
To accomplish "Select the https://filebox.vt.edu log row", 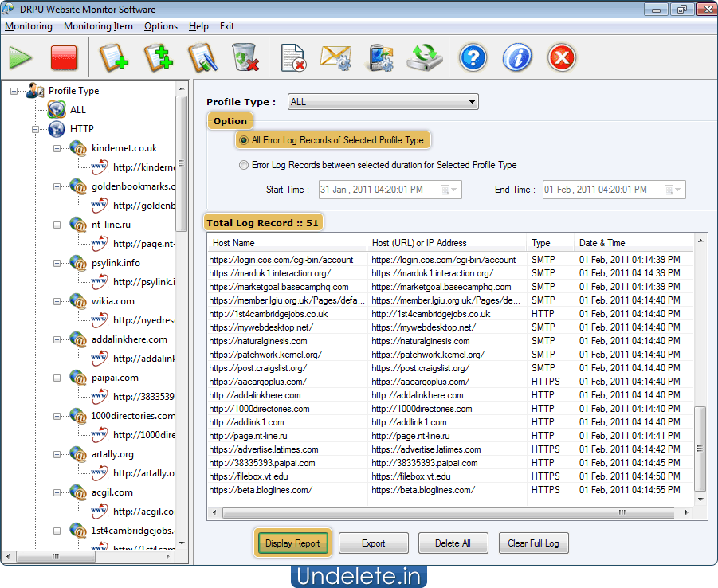I will tap(450, 476).
